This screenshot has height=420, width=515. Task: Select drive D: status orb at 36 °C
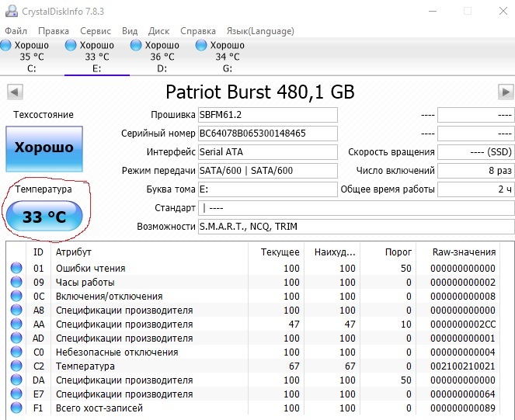137,46
